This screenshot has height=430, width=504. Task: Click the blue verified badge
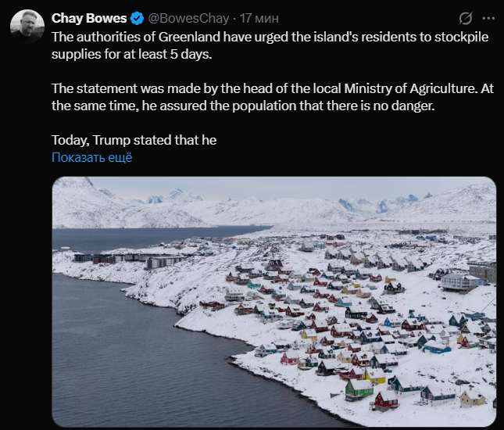click(138, 17)
